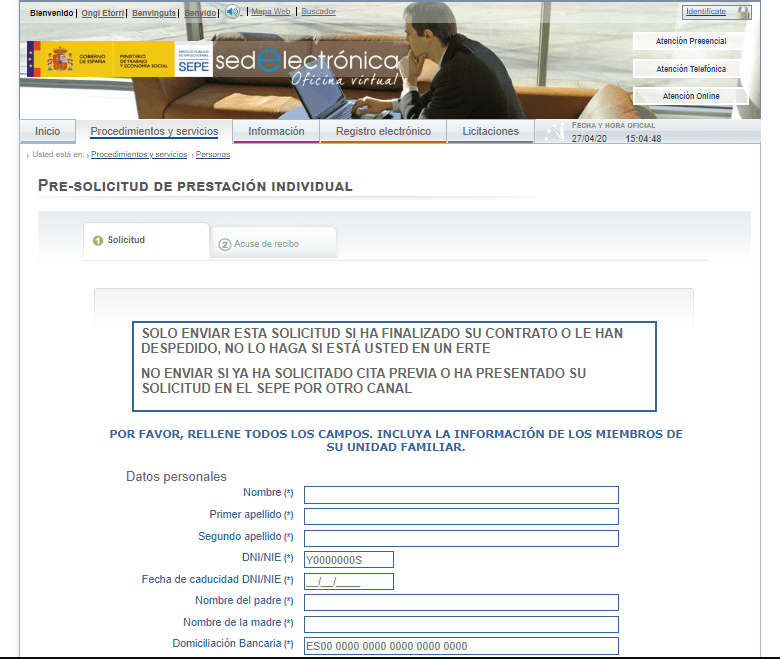The width and height of the screenshot is (780, 659).
Task: Click the Personas breadcrumb link
Action: tap(213, 155)
